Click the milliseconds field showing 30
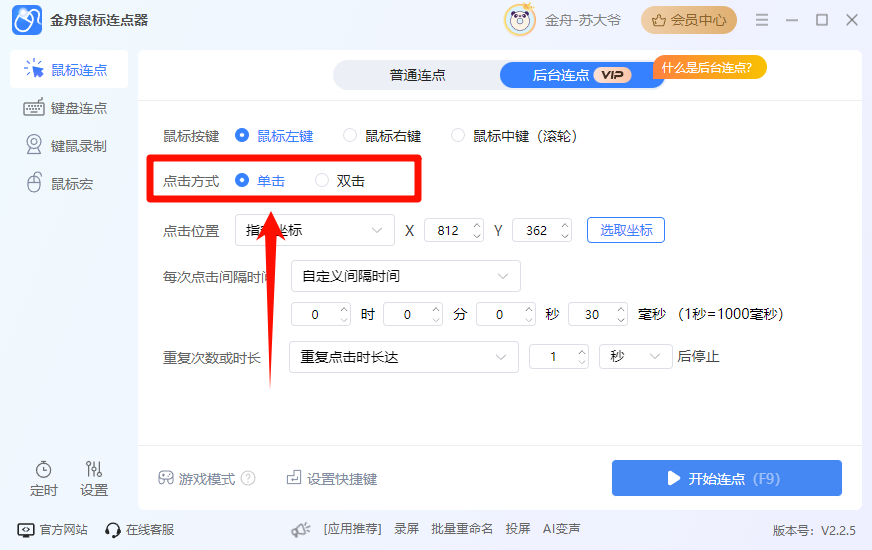 coord(592,314)
